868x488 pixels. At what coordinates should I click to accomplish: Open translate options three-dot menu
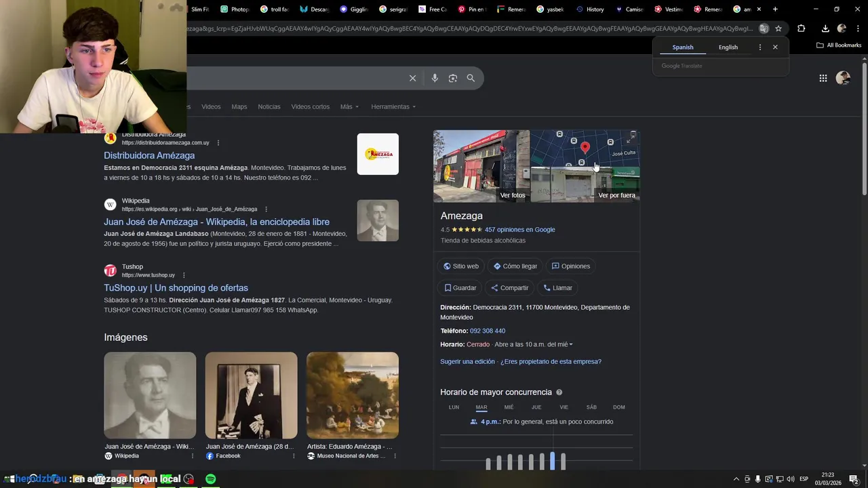(x=759, y=47)
